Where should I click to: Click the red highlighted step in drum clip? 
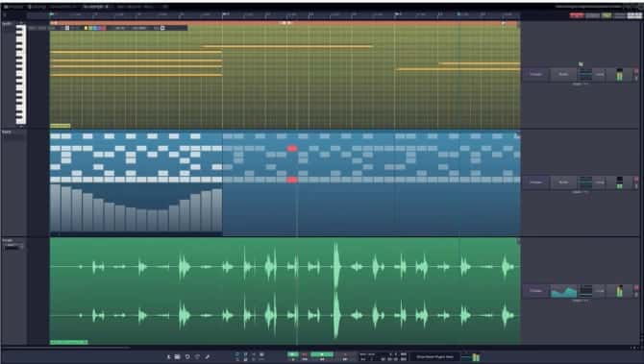(x=292, y=148)
